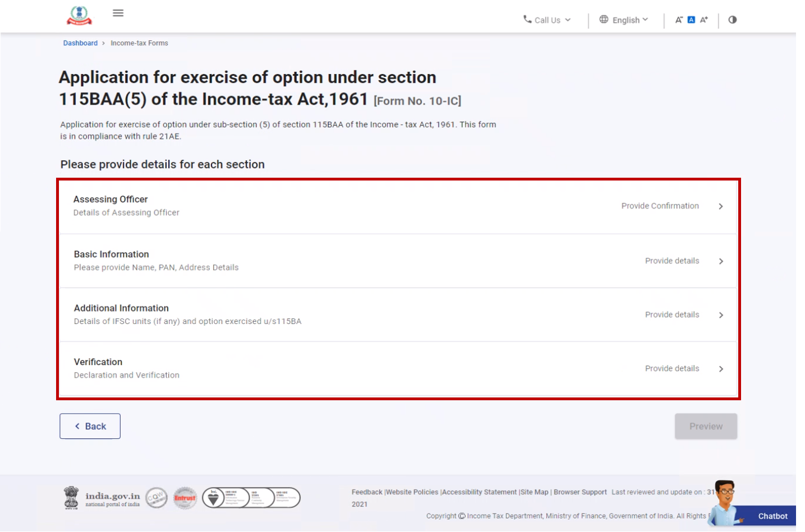Click the globe icon beside English

[604, 20]
